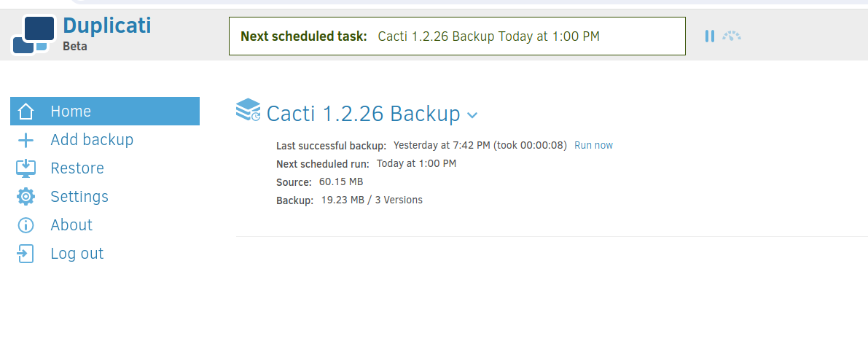Open the About menu label

[x=71, y=225]
